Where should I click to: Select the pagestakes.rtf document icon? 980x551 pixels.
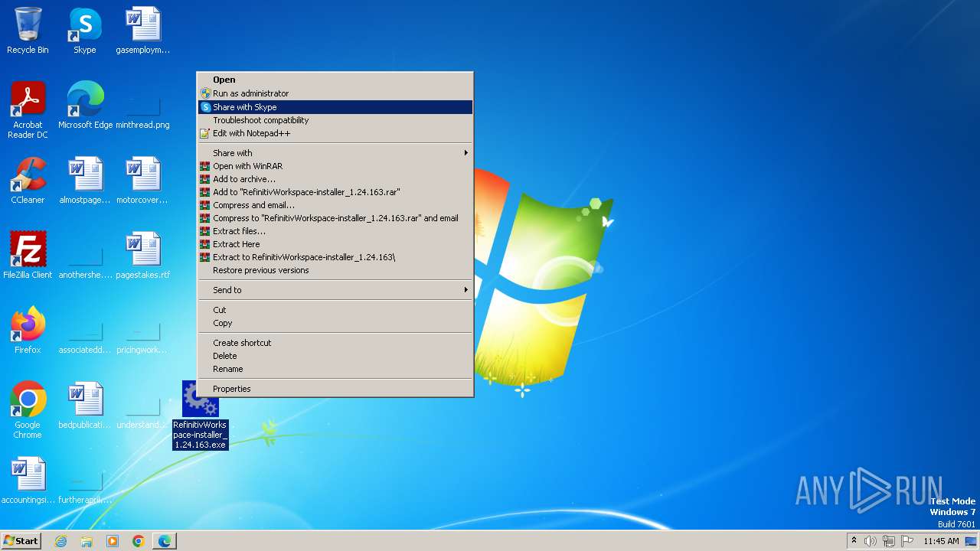click(x=142, y=256)
